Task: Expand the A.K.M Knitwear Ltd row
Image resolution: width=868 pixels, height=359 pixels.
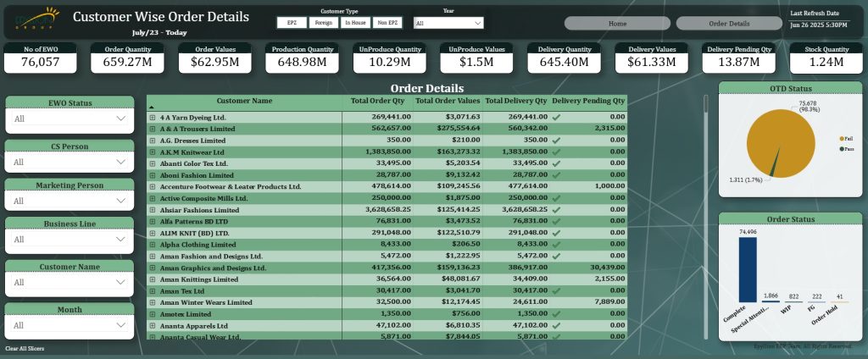Action: (x=153, y=152)
